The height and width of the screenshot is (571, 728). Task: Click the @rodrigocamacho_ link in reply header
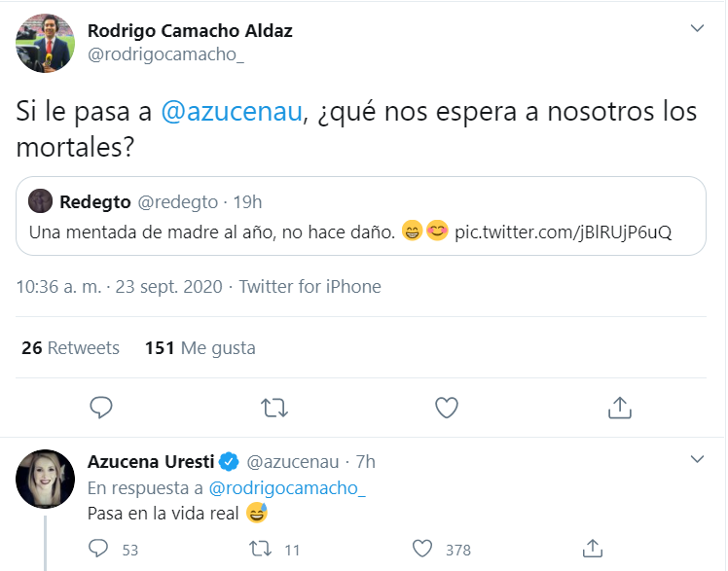click(287, 487)
